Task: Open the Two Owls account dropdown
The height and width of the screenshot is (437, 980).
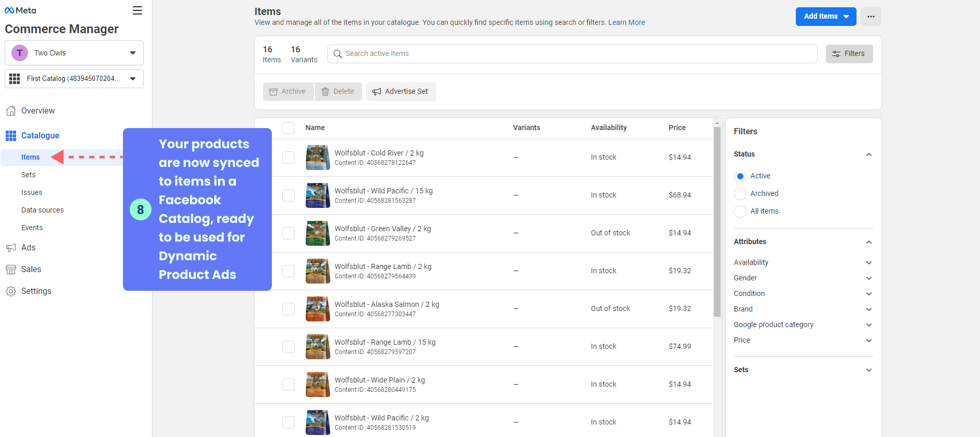Action: coord(74,53)
